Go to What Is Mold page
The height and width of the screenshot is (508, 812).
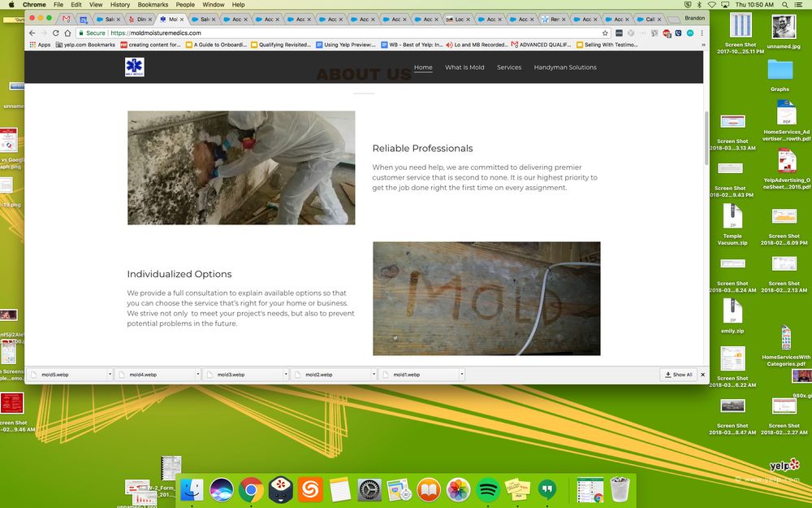coord(464,67)
